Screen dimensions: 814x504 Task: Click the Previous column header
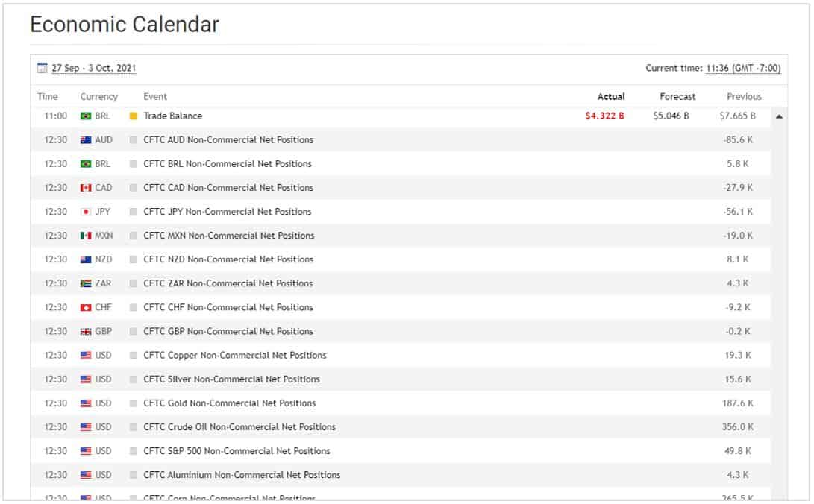744,96
